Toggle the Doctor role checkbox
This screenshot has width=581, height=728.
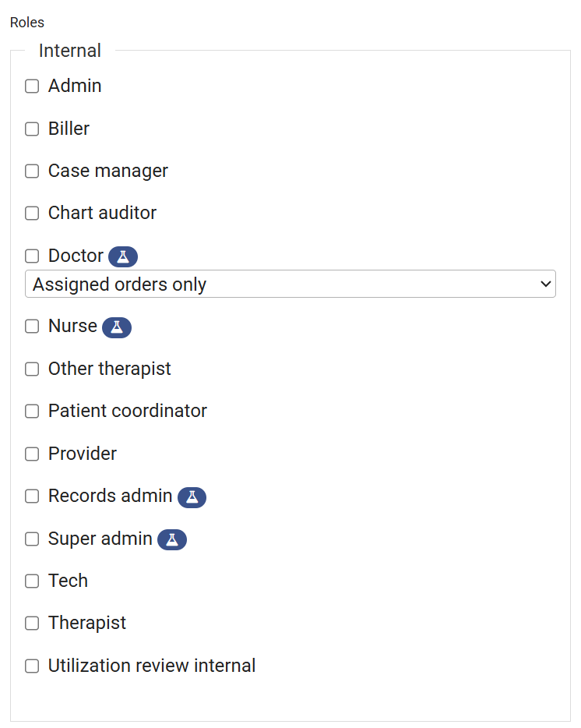click(32, 256)
